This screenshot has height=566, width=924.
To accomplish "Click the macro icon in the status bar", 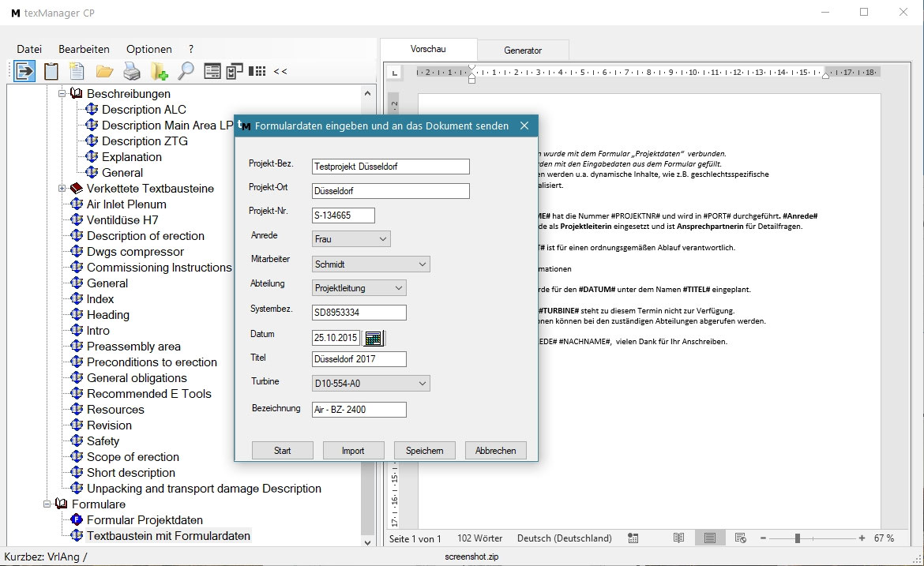I will click(633, 538).
